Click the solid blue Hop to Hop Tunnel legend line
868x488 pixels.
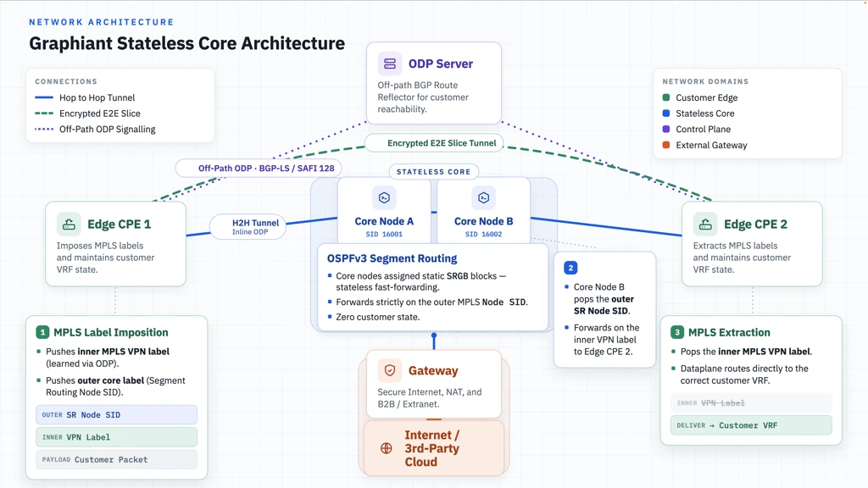tap(44, 97)
